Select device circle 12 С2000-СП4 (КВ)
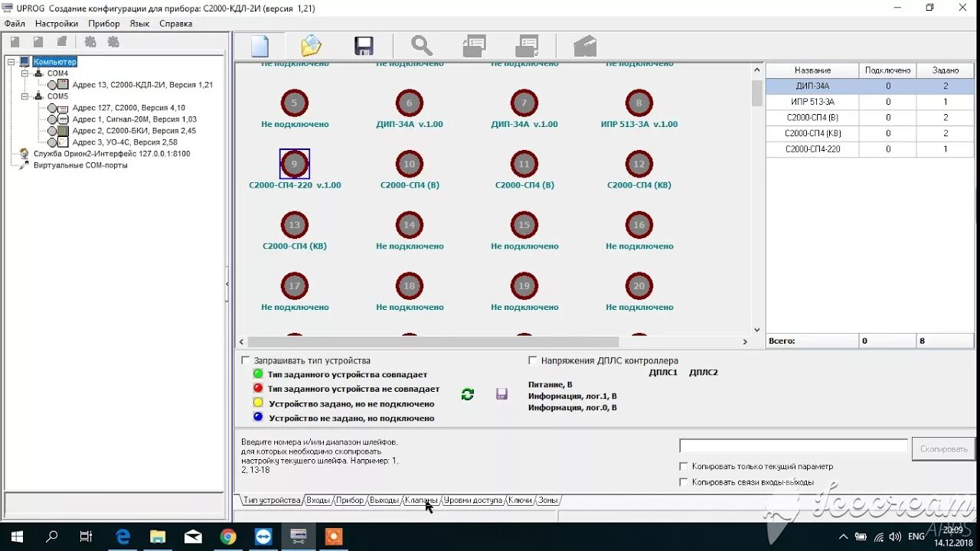This screenshot has height=551, width=980. pyautogui.click(x=639, y=164)
